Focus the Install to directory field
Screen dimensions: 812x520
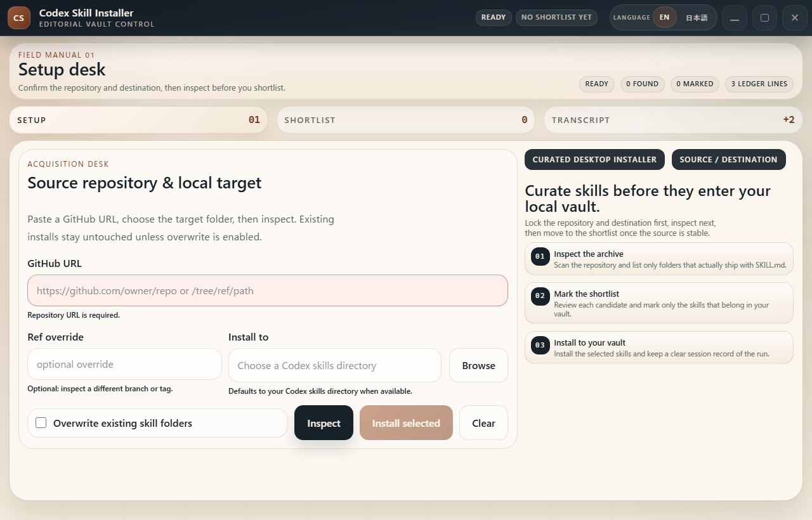[335, 365]
